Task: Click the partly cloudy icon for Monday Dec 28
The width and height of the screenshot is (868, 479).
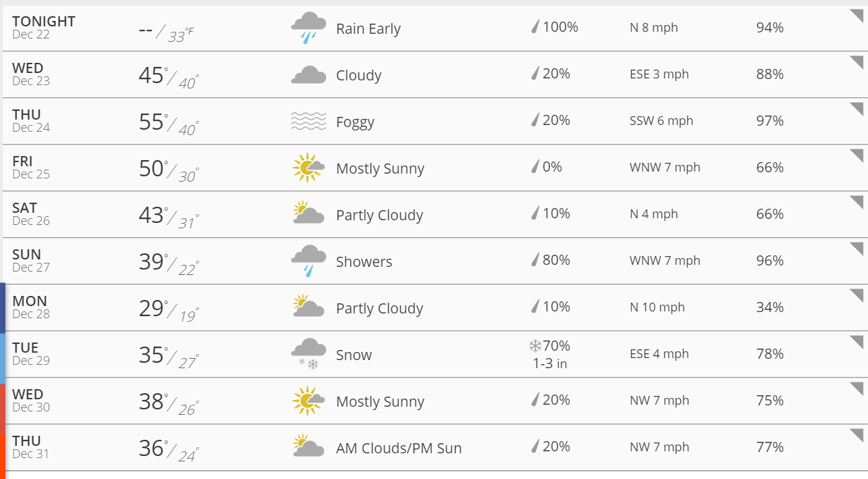Action: tap(308, 308)
